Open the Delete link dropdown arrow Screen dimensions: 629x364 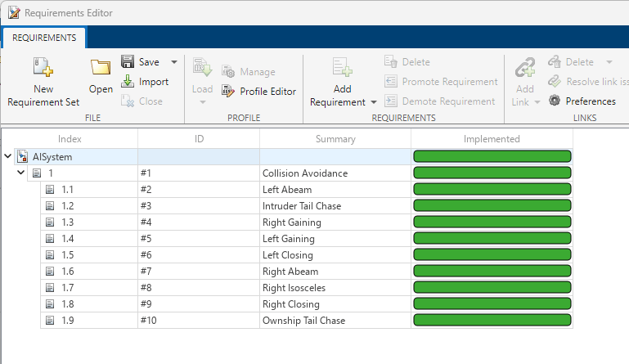[x=609, y=62]
